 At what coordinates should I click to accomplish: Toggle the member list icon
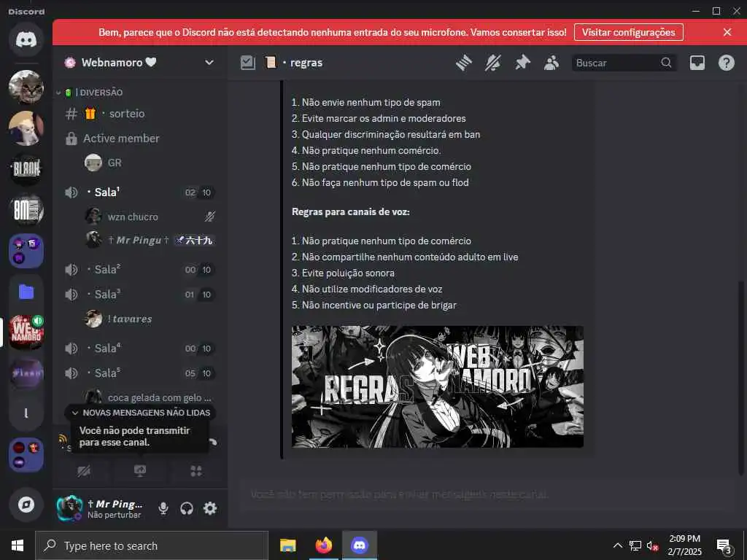pyautogui.click(x=551, y=63)
